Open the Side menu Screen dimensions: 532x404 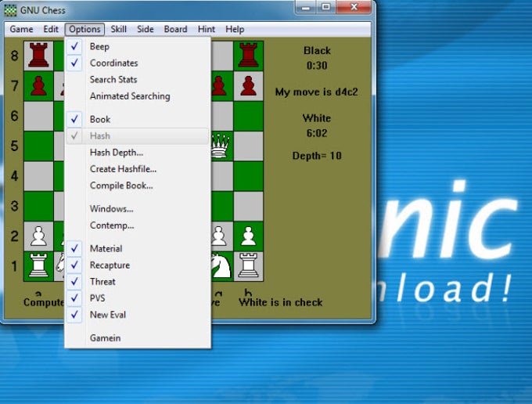[x=146, y=29]
